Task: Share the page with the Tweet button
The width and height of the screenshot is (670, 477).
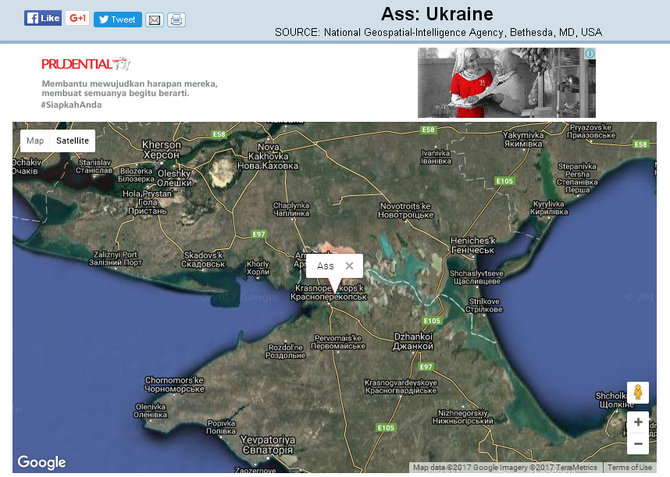Action: 118,19
